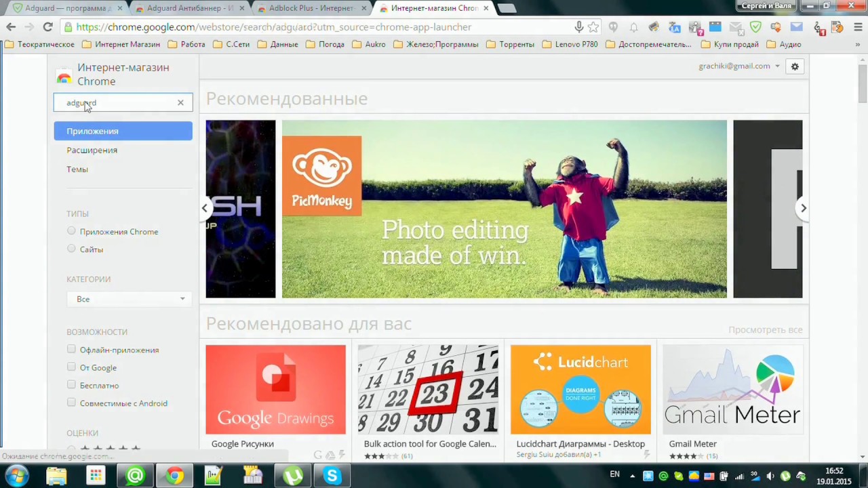Click the browser address bar URL

(x=273, y=27)
